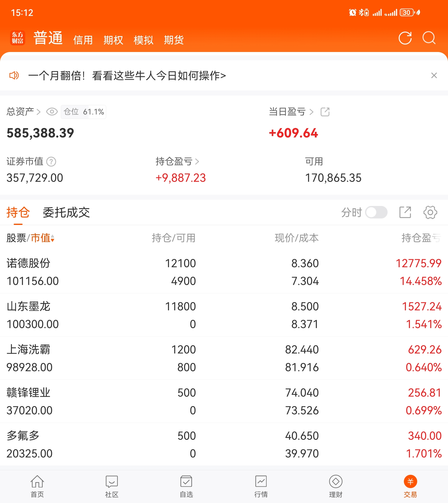This screenshot has height=503, width=448.
Task: Sort holdings by 市值 arrow
Action: tap(52, 238)
